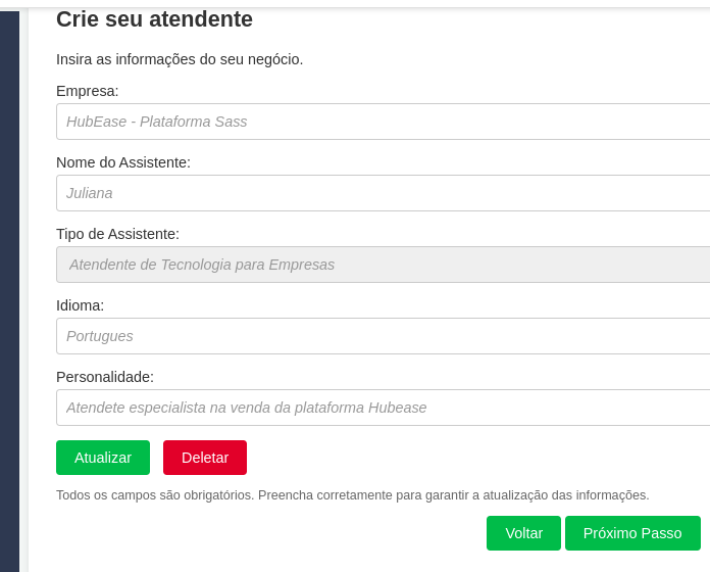
Task: Select the Personalidade text field
Action: pos(380,408)
